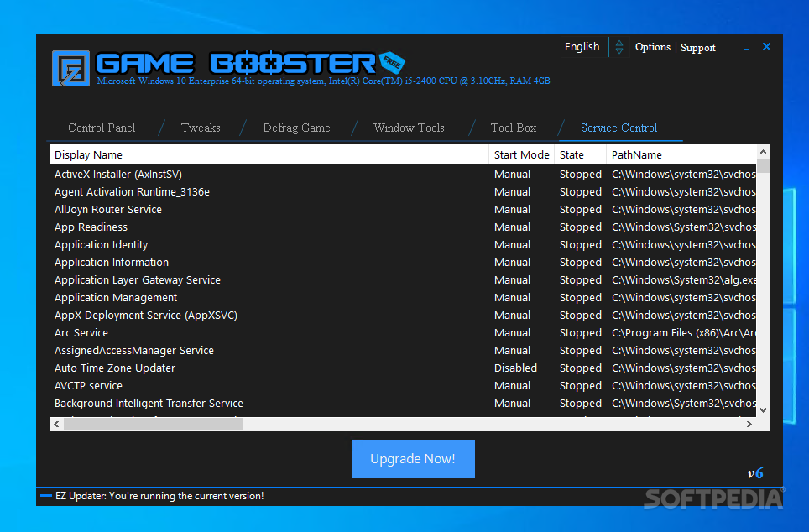Click the Upgrade Now! button

coord(413,459)
